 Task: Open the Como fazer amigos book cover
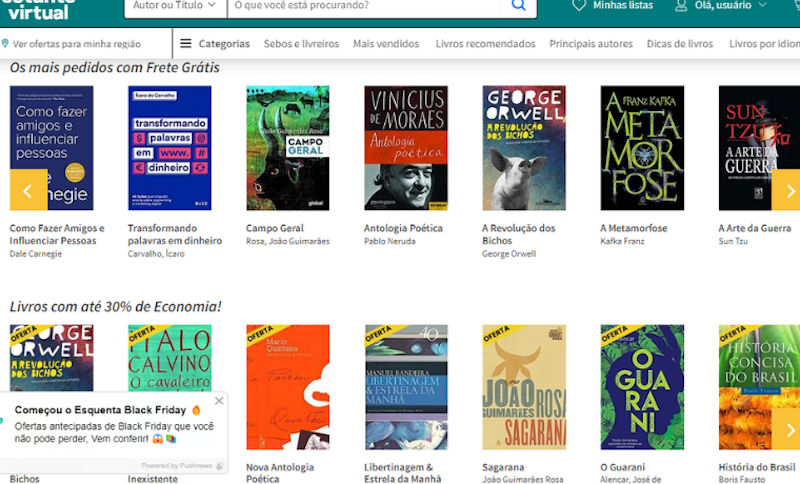pyautogui.click(x=52, y=148)
